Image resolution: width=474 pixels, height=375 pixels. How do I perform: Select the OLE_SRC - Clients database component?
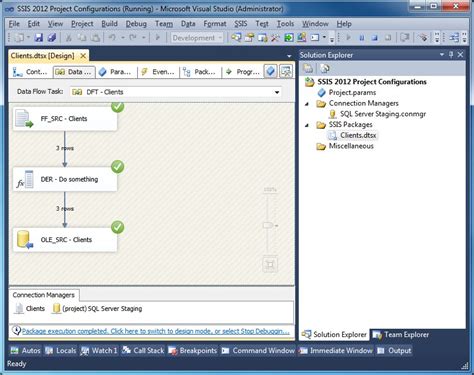(65, 240)
